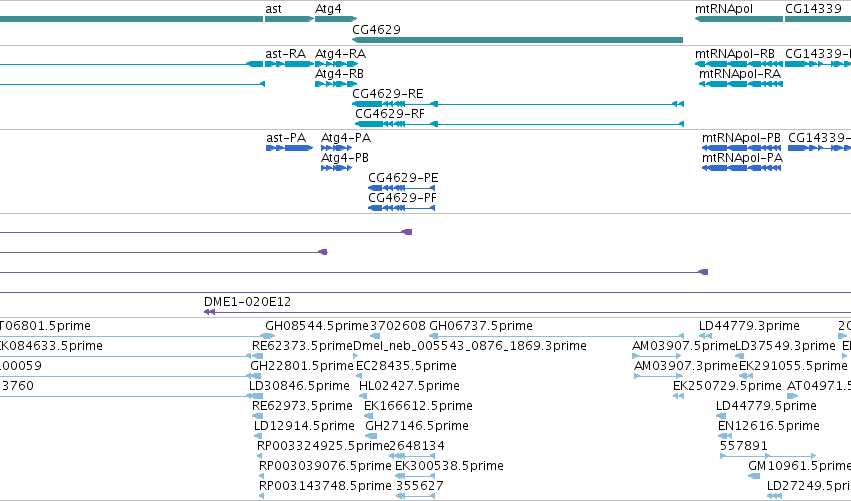The width and height of the screenshot is (851, 501).
Task: Click transcript mtRNApol-RA
Action: click(x=740, y=74)
